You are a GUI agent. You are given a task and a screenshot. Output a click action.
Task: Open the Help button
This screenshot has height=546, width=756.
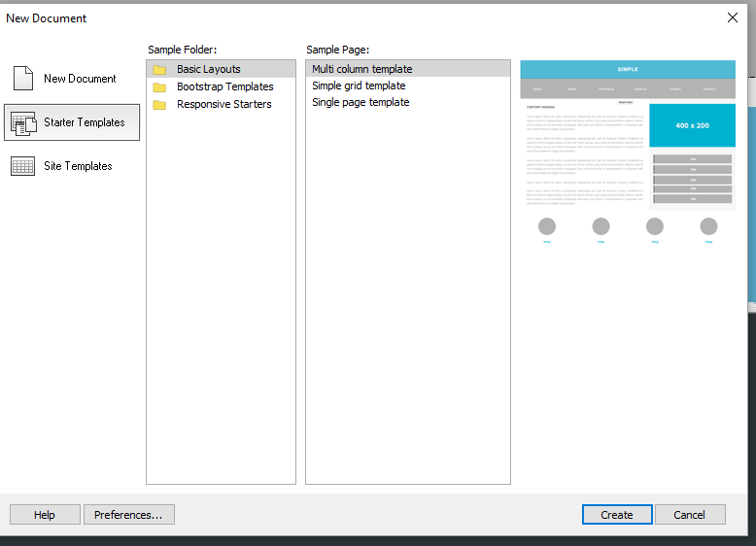[x=45, y=515]
